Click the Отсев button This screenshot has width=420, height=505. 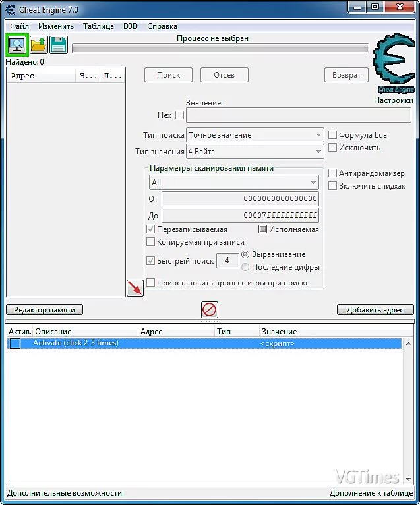pos(224,75)
